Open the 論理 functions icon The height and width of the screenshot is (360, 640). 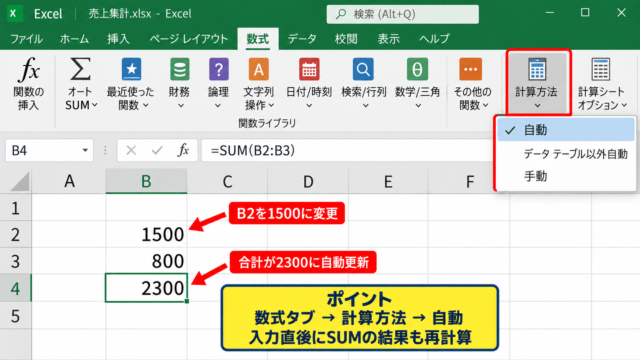(218, 69)
